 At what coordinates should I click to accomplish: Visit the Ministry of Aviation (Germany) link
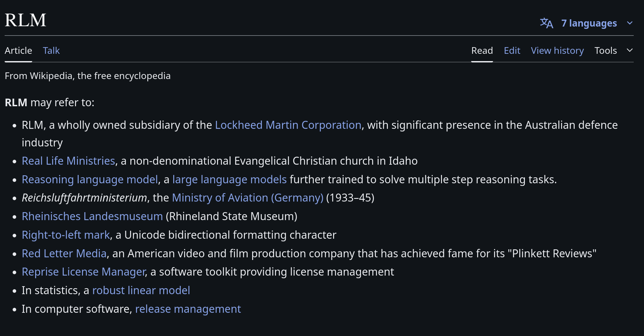248,198
